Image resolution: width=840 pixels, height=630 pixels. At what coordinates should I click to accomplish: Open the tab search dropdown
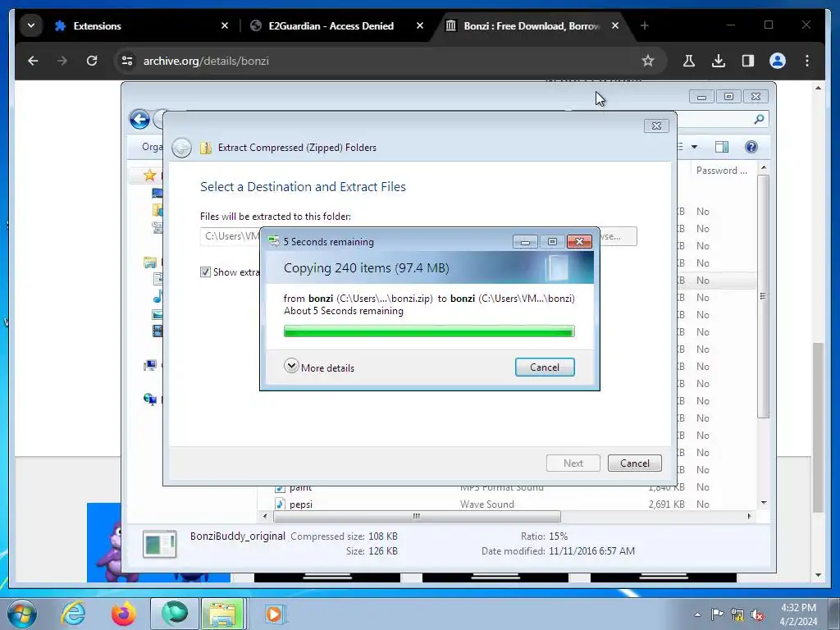[x=31, y=25]
